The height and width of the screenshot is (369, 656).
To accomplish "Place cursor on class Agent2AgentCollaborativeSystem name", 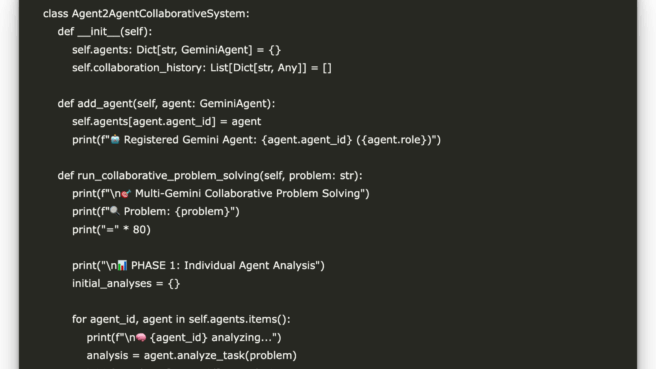I will click(x=159, y=14).
